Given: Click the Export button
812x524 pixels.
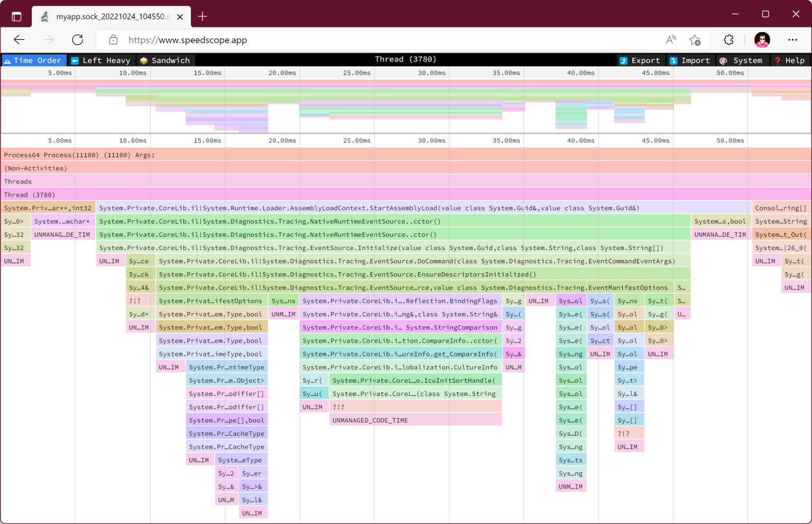Looking at the screenshot, I should point(640,60).
